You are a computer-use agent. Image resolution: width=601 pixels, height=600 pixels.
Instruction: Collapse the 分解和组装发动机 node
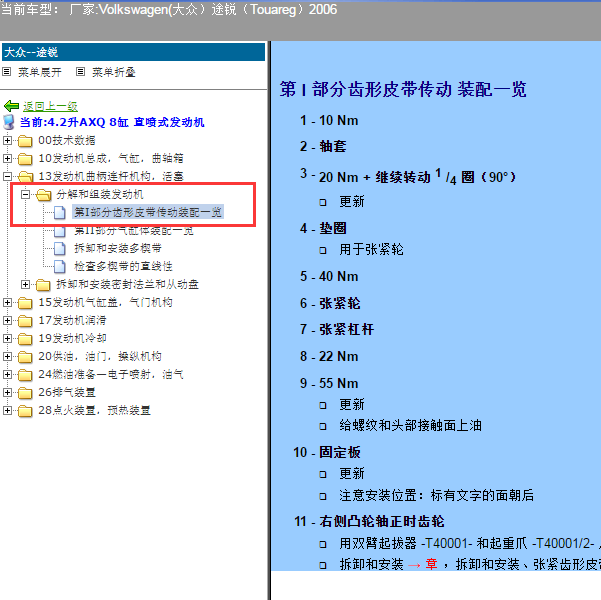click(x=25, y=194)
